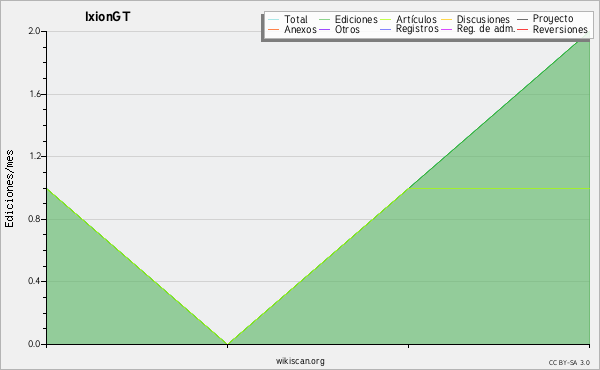Viewport: 600px width, 370px height.
Task: Click the orange Anexos legend line
Action: coord(274,29)
